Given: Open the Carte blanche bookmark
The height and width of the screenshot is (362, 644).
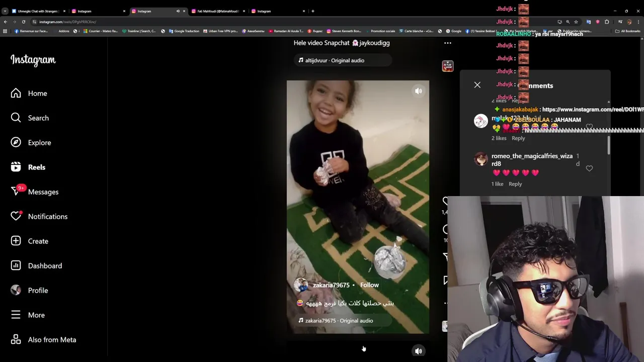Looking at the screenshot, I should 416,31.
